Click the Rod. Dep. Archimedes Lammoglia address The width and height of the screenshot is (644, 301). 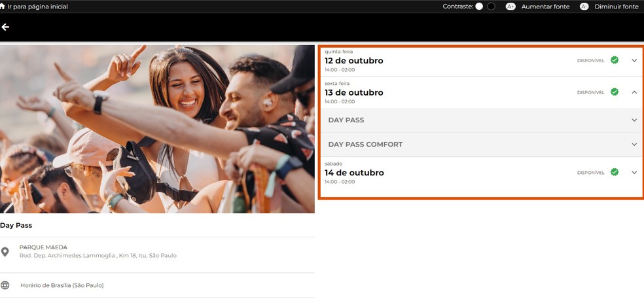point(98,255)
